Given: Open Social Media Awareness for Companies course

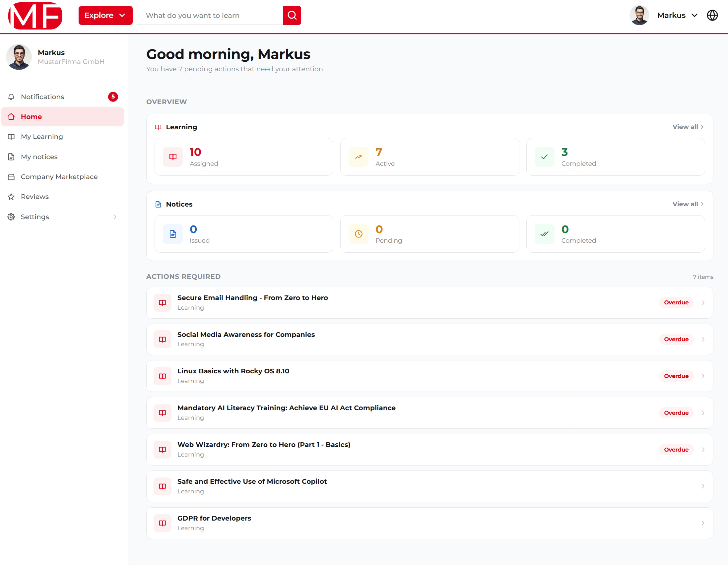Looking at the screenshot, I should click(429, 339).
